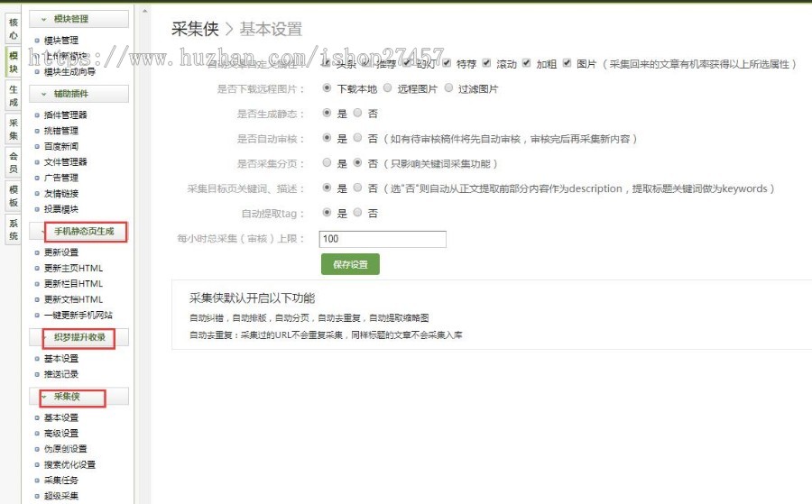The width and height of the screenshot is (812, 504).
Task: Select the 过滤图片 radio option
Action: coord(448,88)
